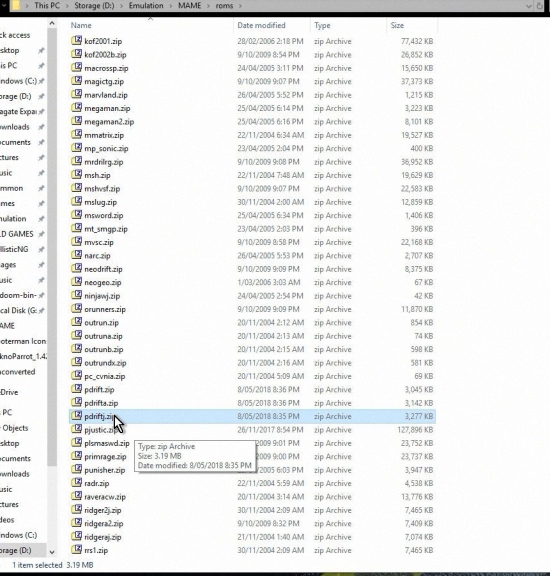
Task: Sort files by Date modified column
Action: click(261, 25)
